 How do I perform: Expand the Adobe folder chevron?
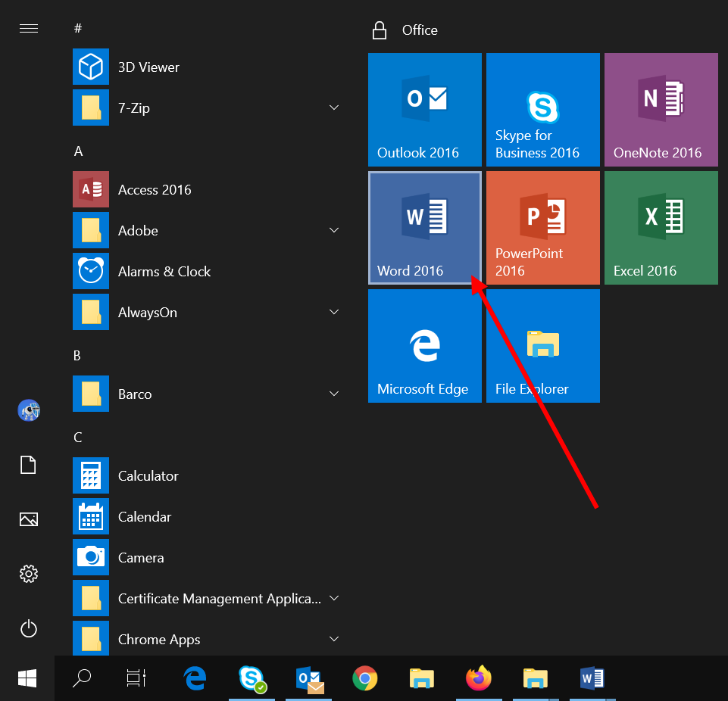[334, 231]
